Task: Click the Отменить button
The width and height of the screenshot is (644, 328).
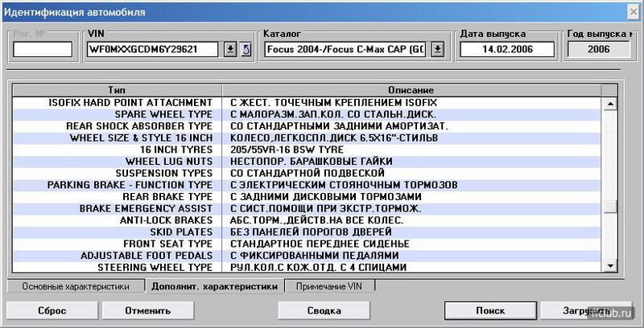Action: (x=148, y=310)
